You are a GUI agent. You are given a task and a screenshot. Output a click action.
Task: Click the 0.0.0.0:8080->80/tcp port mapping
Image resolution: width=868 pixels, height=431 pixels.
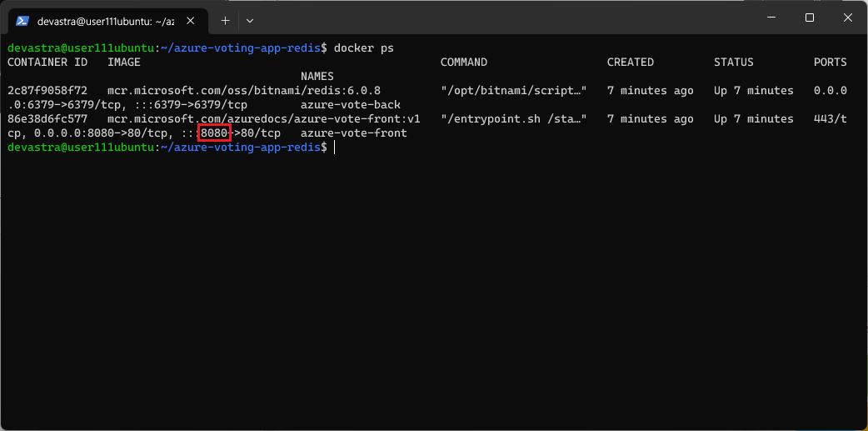coord(101,133)
